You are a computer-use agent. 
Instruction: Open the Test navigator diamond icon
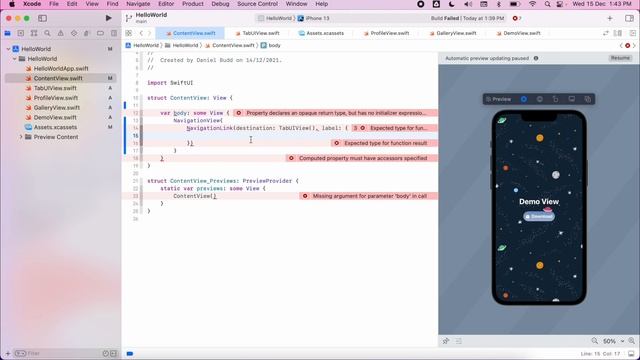[x=74, y=33]
